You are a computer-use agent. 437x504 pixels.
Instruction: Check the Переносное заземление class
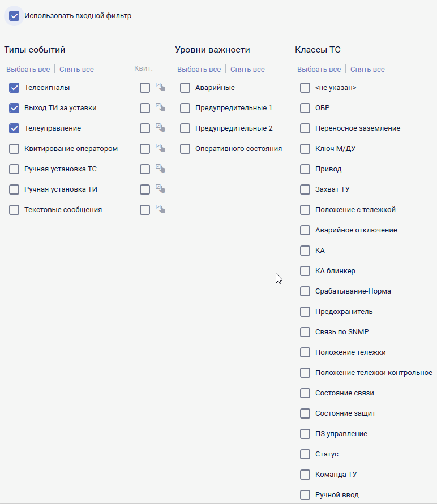[x=305, y=128]
